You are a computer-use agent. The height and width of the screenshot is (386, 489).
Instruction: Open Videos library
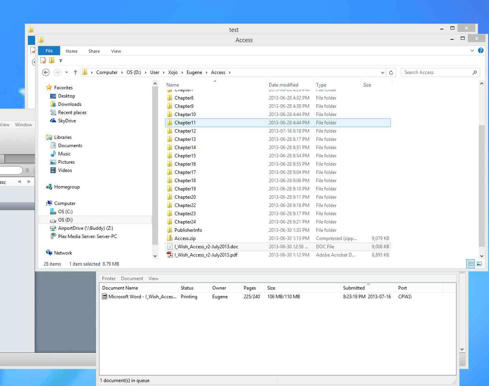(65, 170)
